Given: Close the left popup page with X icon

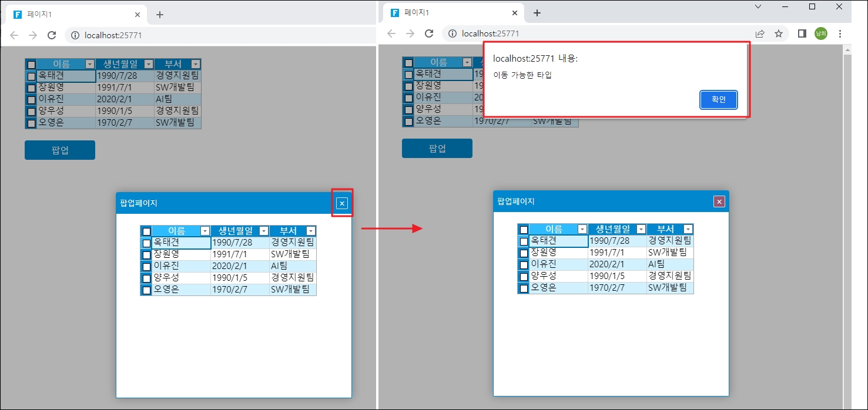Looking at the screenshot, I should [342, 203].
